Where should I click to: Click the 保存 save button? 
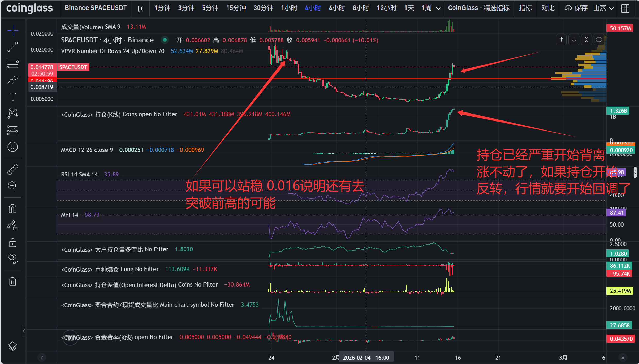(576, 8)
